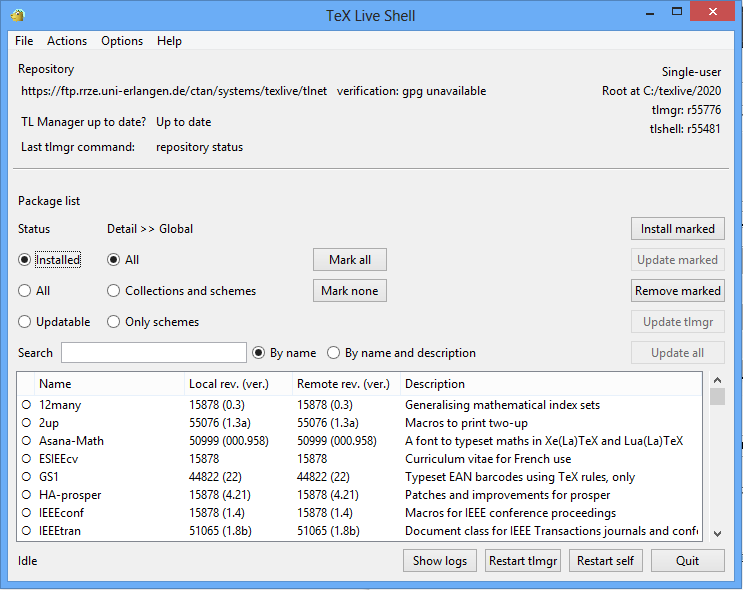Open the Options menu

click(122, 41)
